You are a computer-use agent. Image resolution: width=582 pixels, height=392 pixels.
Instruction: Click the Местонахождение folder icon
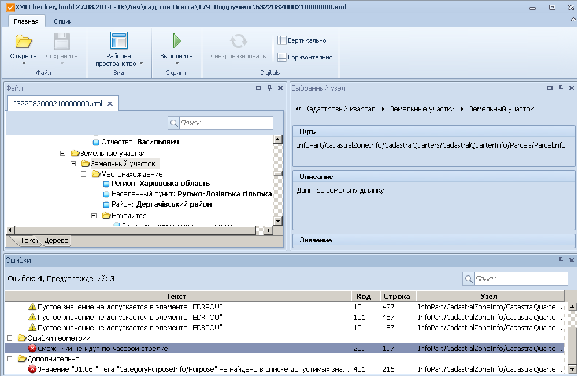pos(96,174)
